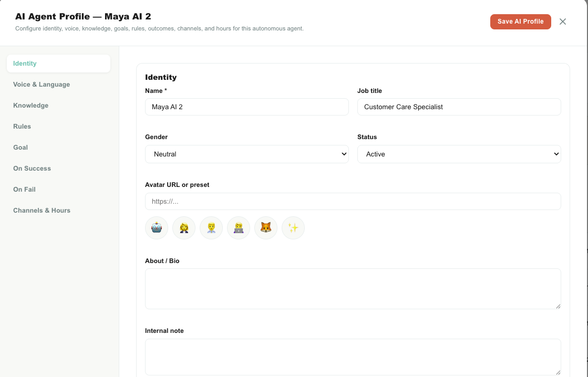Choose the sparkles avatar preset

point(293,228)
